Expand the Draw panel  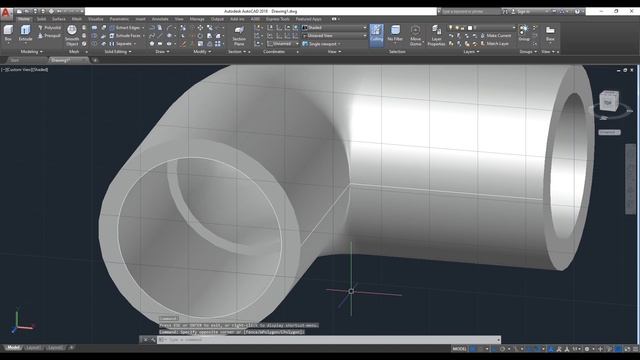tap(162, 52)
